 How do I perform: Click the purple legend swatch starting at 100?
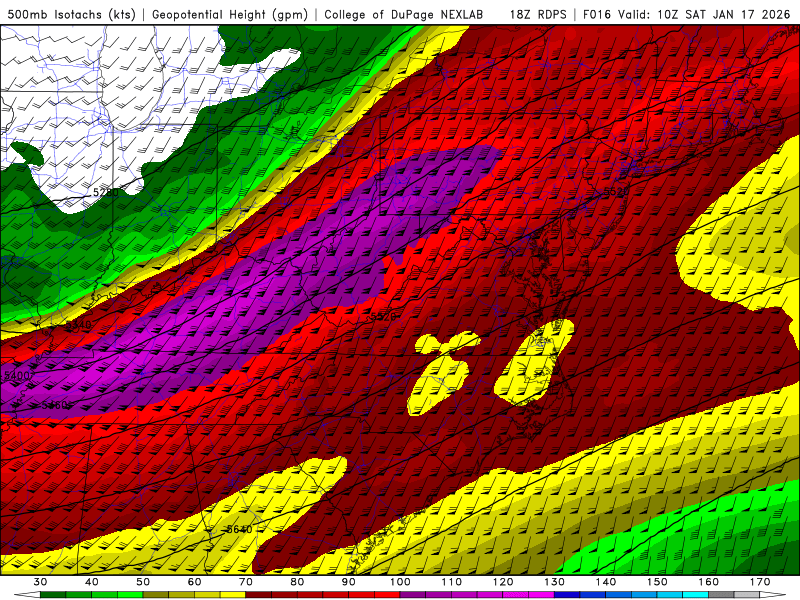coord(413,595)
